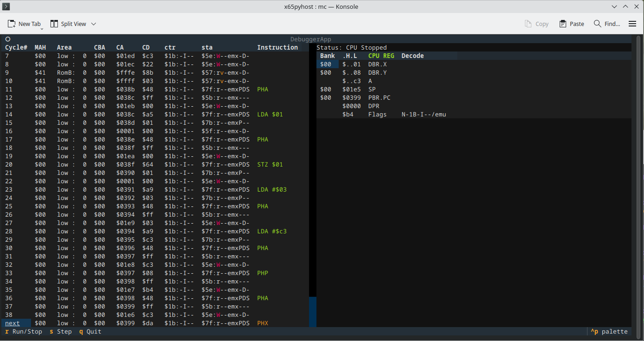The image size is (644, 341).
Task: Click the Bank column header
Action: [x=328, y=56]
